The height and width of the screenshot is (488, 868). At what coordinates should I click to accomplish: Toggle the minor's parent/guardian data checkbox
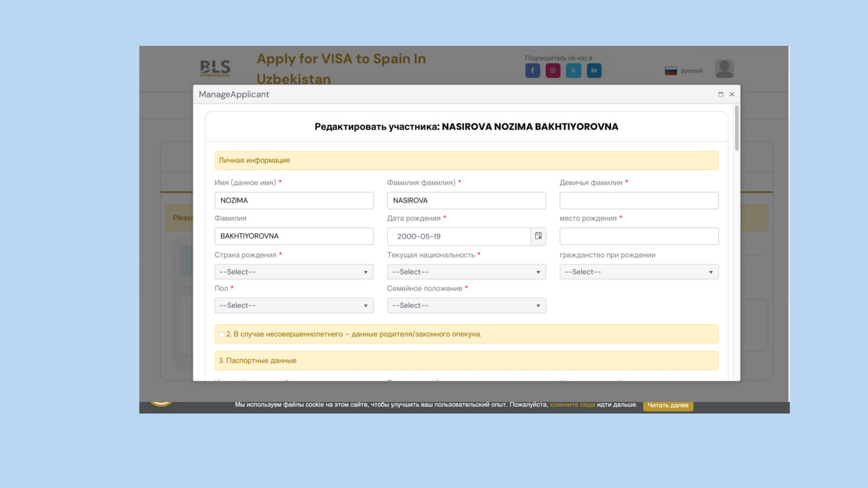pyautogui.click(x=222, y=335)
